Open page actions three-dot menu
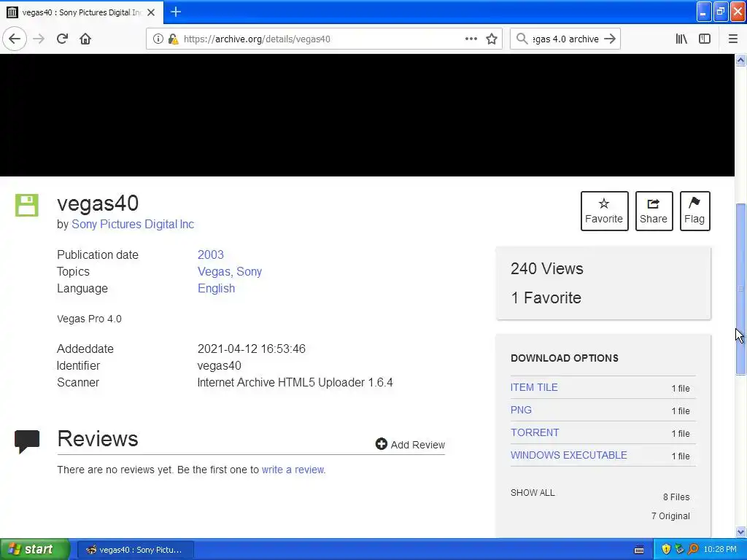747x560 pixels. tap(471, 39)
